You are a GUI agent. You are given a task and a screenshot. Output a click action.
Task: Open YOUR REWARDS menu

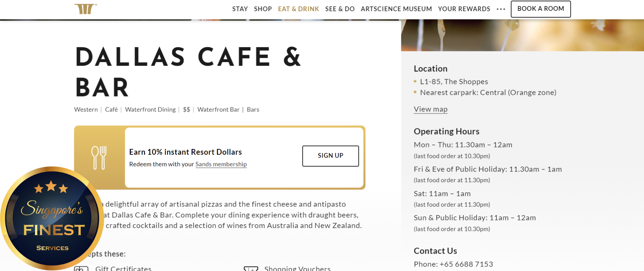(x=464, y=9)
